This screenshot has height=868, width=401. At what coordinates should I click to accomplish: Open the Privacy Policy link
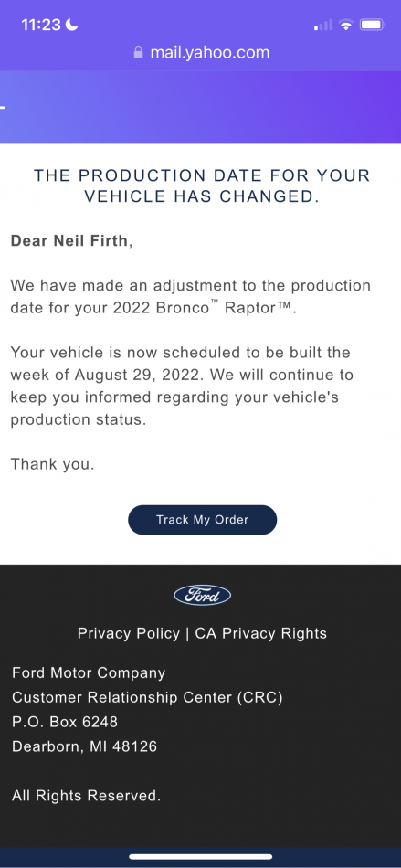tap(129, 633)
